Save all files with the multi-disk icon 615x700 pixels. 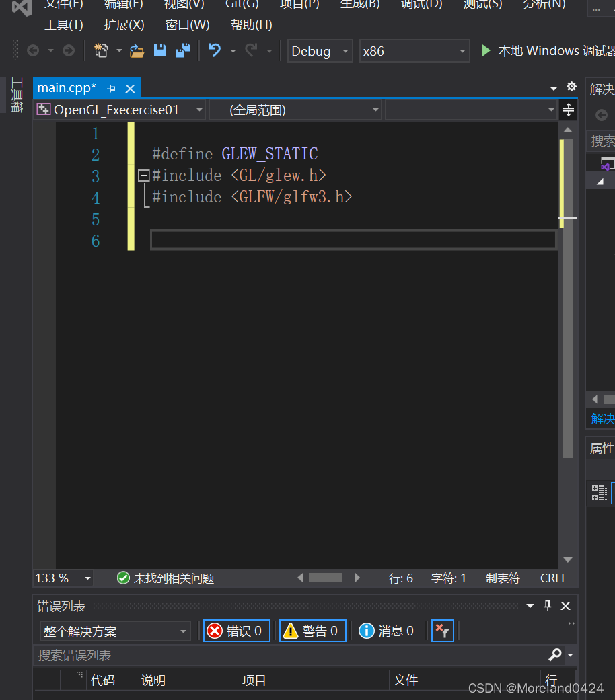[182, 51]
